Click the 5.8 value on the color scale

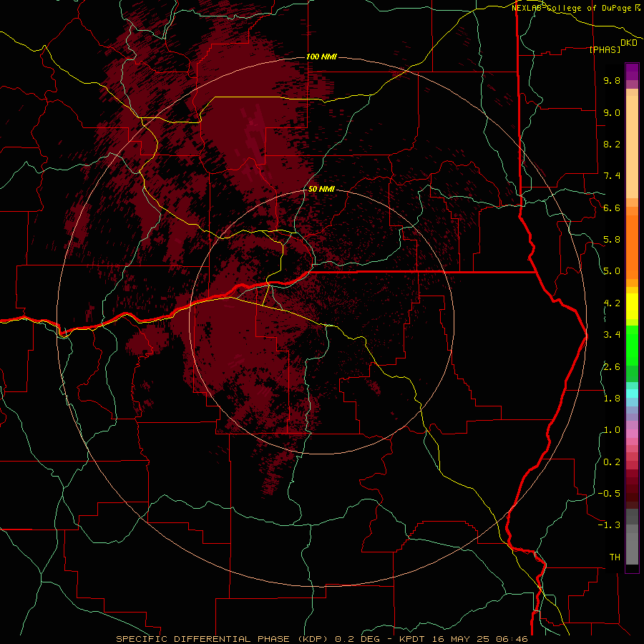pyautogui.click(x=612, y=240)
